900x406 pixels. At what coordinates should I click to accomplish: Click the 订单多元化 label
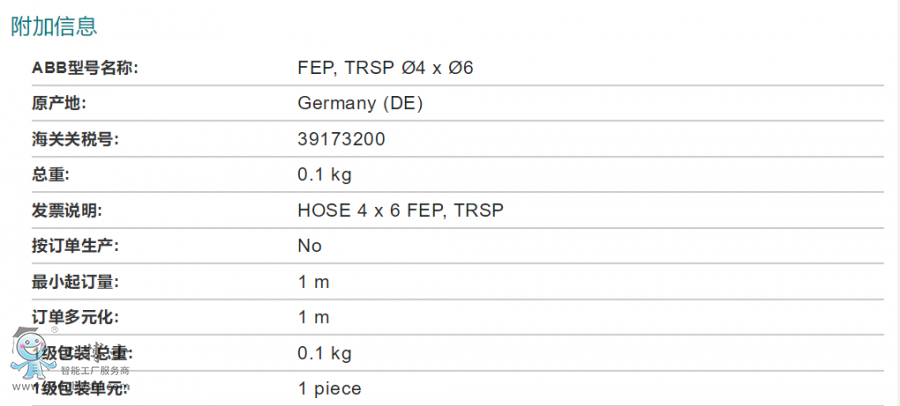tap(76, 318)
